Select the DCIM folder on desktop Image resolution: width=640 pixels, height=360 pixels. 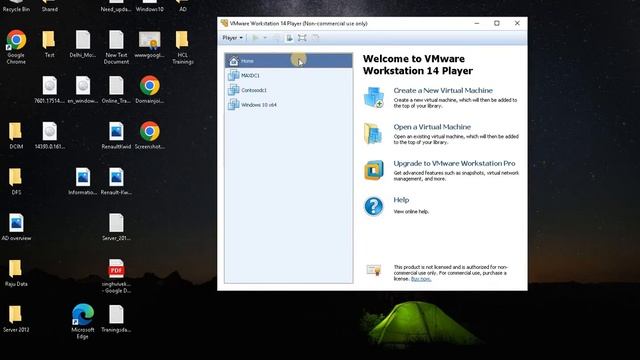coord(16,135)
